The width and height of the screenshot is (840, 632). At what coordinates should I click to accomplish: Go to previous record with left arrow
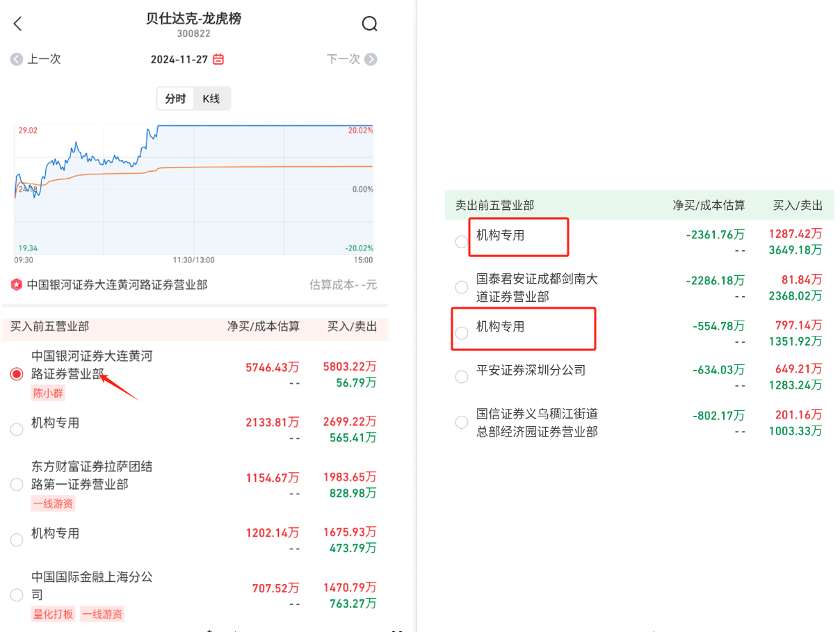pyautogui.click(x=17, y=59)
